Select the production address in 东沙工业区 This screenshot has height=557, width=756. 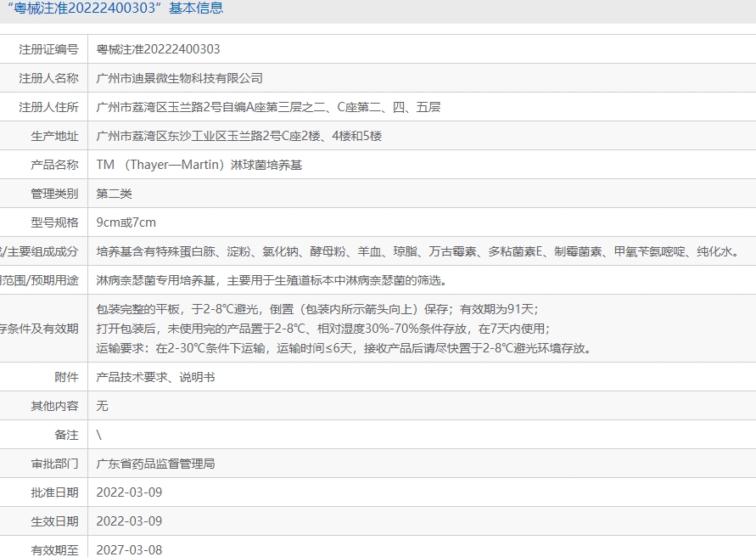238,136
